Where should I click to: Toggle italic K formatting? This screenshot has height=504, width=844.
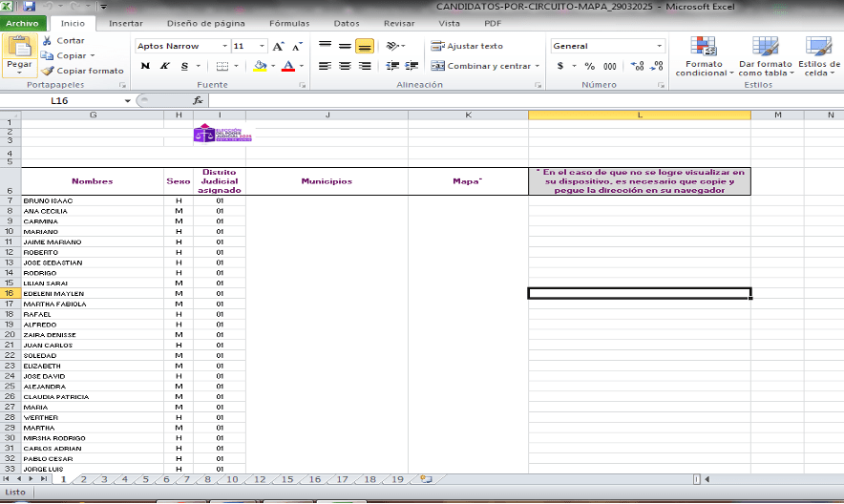coord(165,66)
